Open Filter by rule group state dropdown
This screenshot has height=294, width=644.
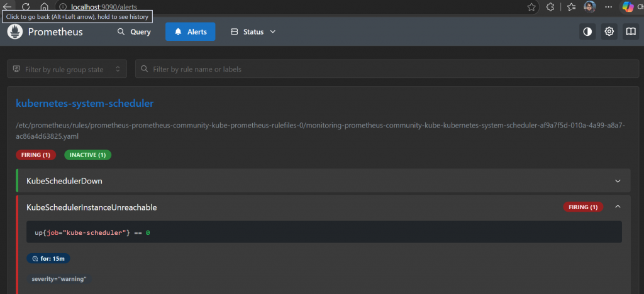click(x=67, y=69)
